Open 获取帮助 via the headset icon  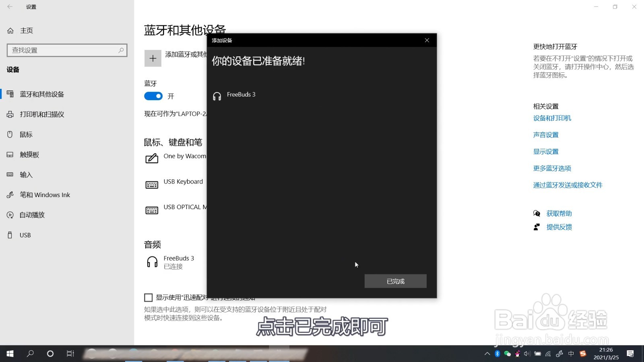[x=537, y=213]
